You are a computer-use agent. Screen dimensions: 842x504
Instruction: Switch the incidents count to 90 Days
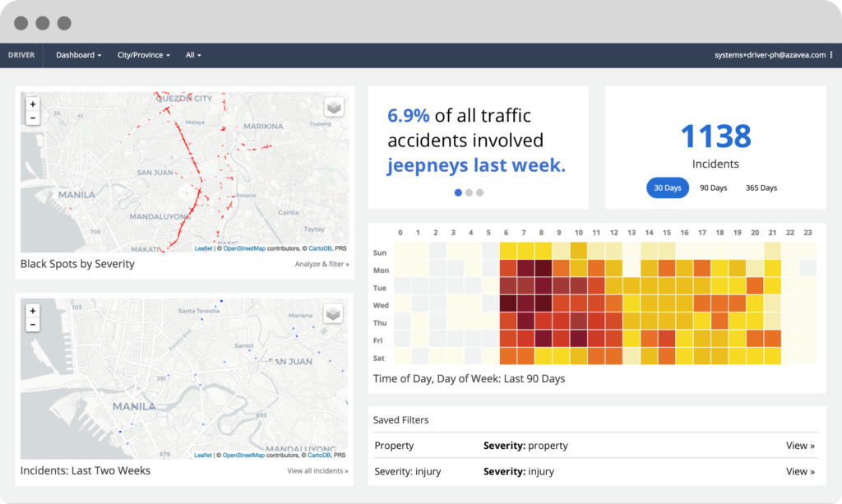pyautogui.click(x=714, y=187)
